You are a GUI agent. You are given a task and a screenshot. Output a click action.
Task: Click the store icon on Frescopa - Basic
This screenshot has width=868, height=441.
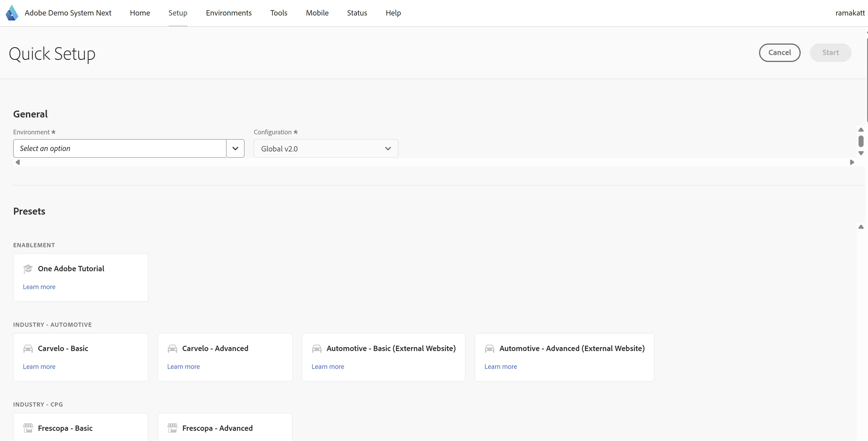(x=28, y=428)
